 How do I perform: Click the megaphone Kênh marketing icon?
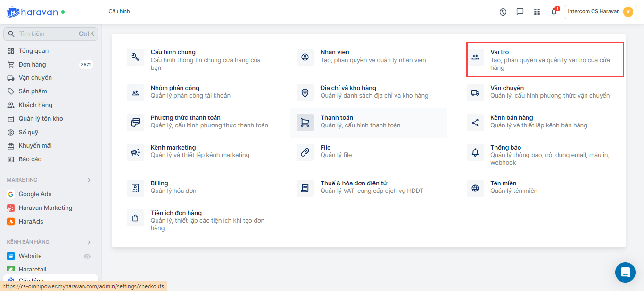click(135, 152)
